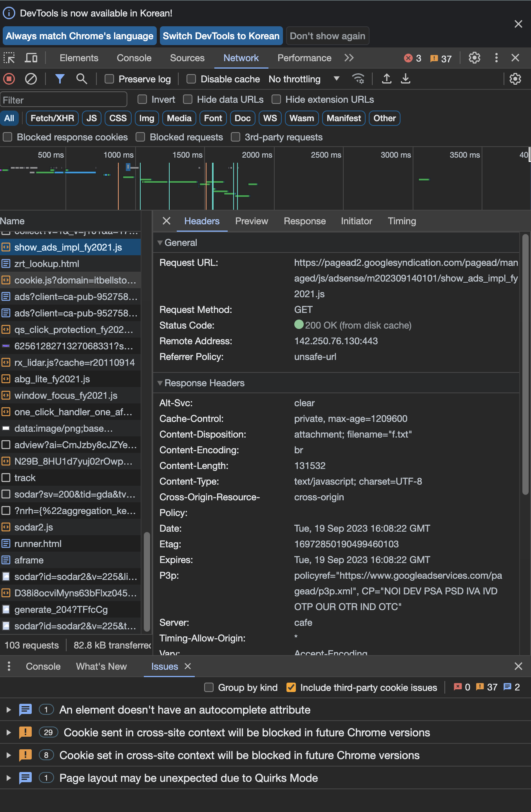Filter requests by Manifest type

pyautogui.click(x=344, y=118)
